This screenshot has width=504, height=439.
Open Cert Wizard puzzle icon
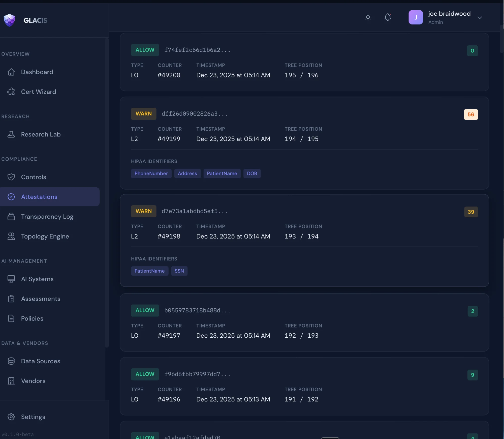tap(11, 92)
